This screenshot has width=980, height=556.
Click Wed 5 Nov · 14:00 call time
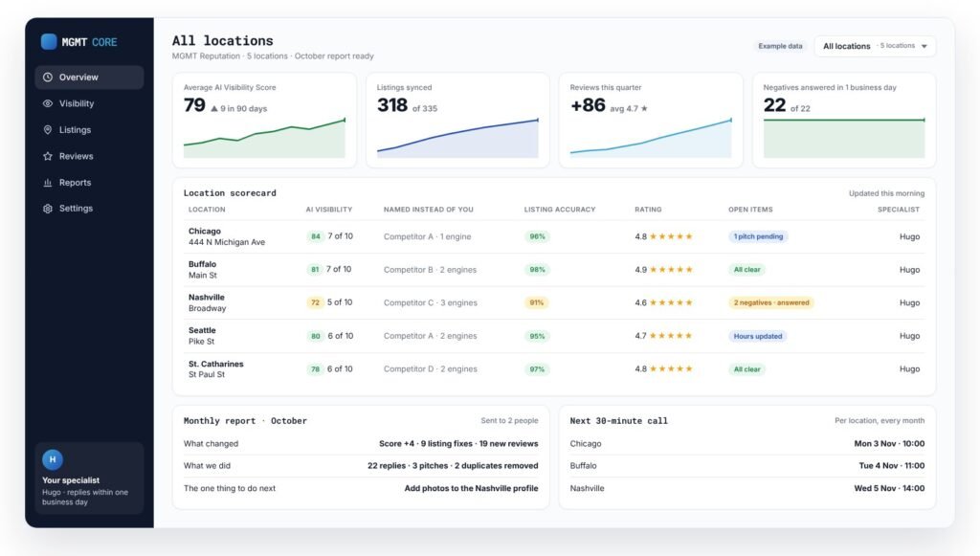889,488
